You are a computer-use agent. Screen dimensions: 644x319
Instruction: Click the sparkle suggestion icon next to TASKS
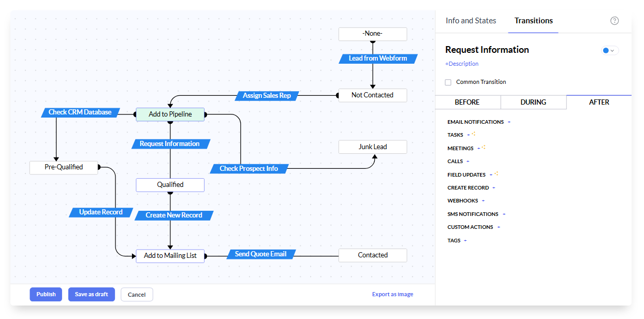474,134
